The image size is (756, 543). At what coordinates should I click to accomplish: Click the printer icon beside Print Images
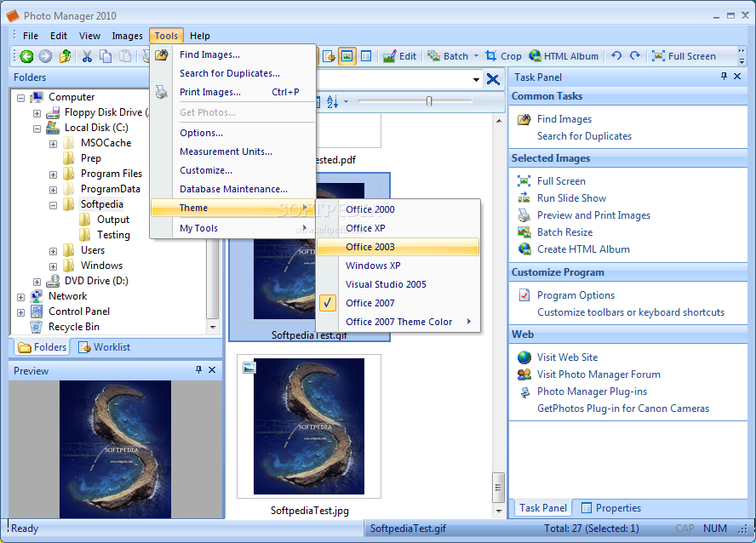pos(162,92)
